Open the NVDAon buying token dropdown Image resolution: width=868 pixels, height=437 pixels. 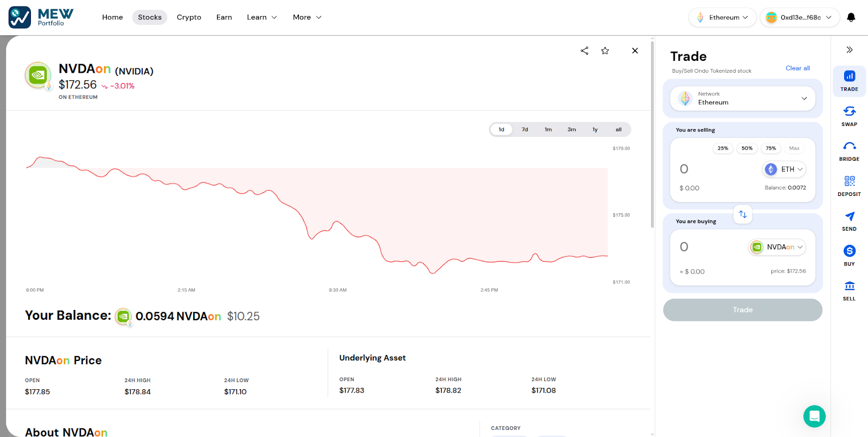tap(777, 247)
